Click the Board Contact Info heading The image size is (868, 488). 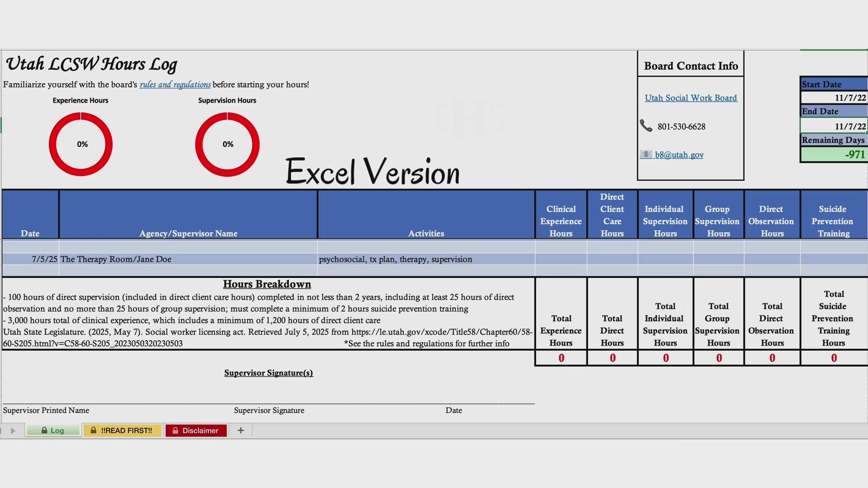[x=691, y=66]
